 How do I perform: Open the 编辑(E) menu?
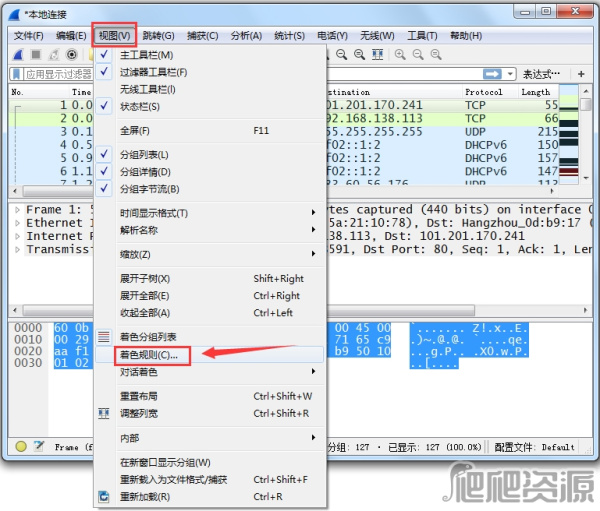pyautogui.click(x=71, y=36)
